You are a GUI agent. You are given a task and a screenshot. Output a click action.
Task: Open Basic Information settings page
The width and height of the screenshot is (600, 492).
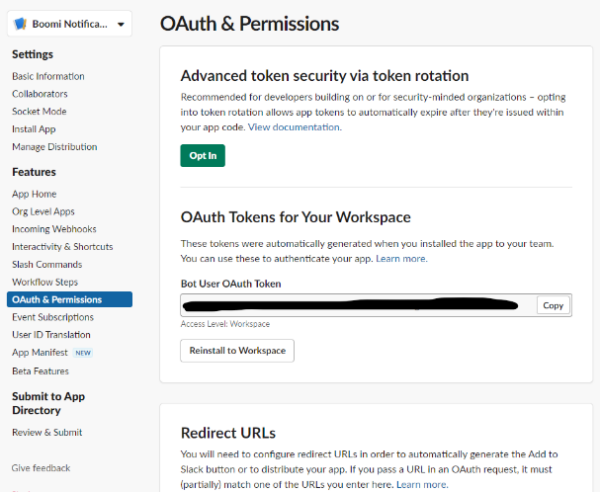(48, 76)
